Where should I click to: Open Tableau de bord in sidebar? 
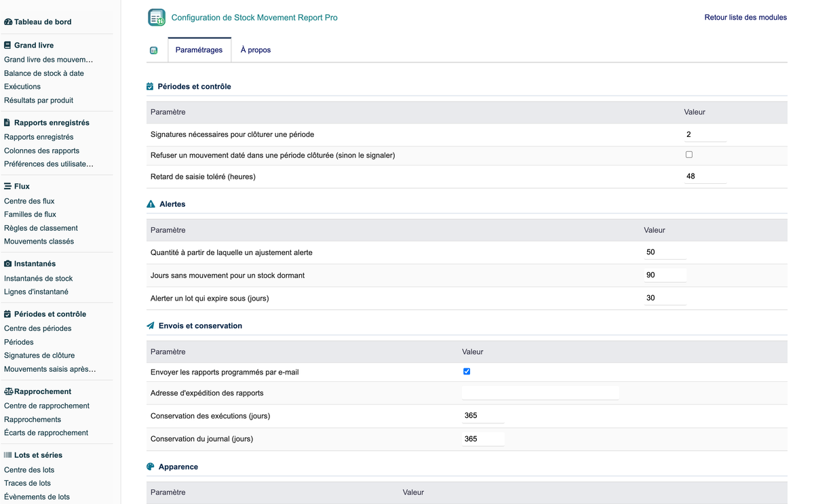pos(43,22)
